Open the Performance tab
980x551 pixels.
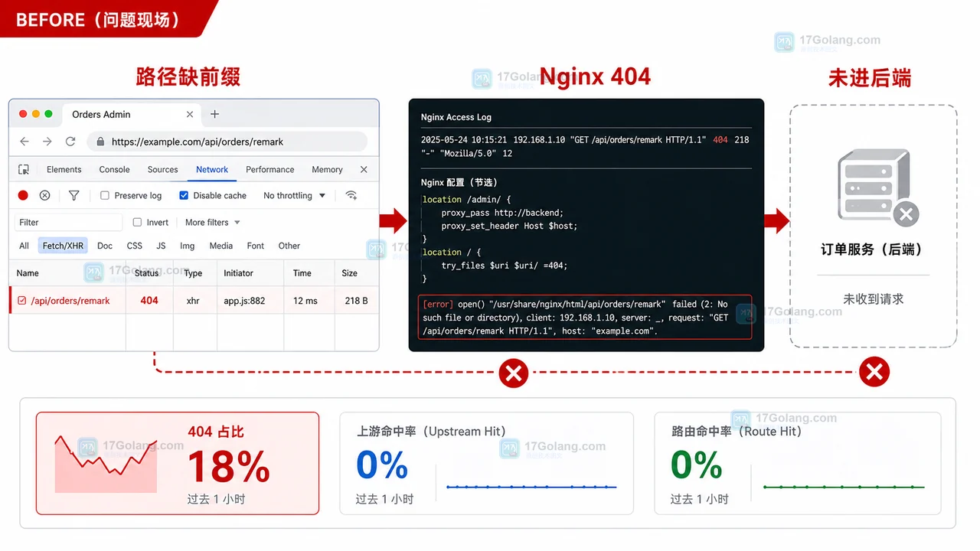tap(269, 170)
